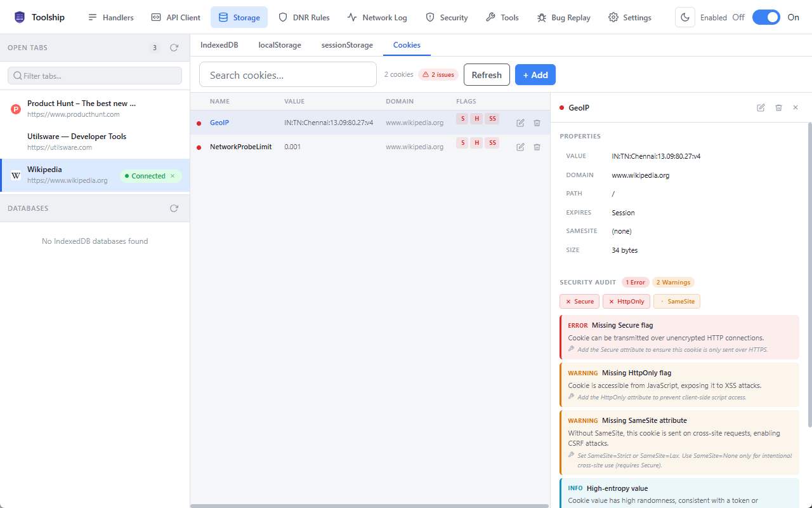The height and width of the screenshot is (508, 812).
Task: Click the S flag on the NetworkProbeLimit row
Action: pyautogui.click(x=462, y=143)
